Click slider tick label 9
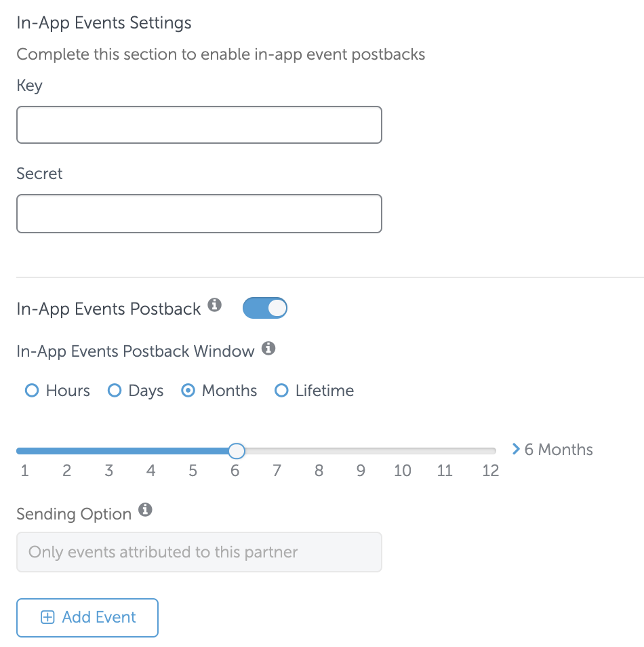The height and width of the screenshot is (647, 644). click(361, 471)
